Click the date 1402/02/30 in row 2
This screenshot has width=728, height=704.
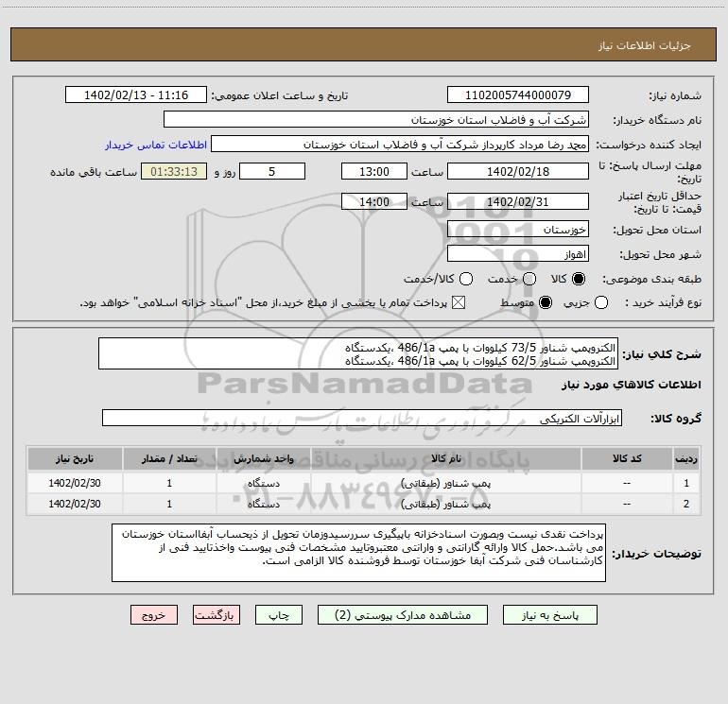tap(75, 504)
